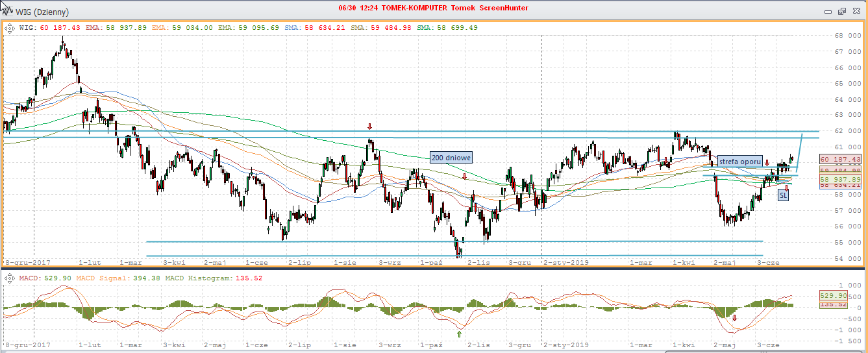Select the 'SL' stop loss label
Screen dimensions: 868x353
pos(784,195)
